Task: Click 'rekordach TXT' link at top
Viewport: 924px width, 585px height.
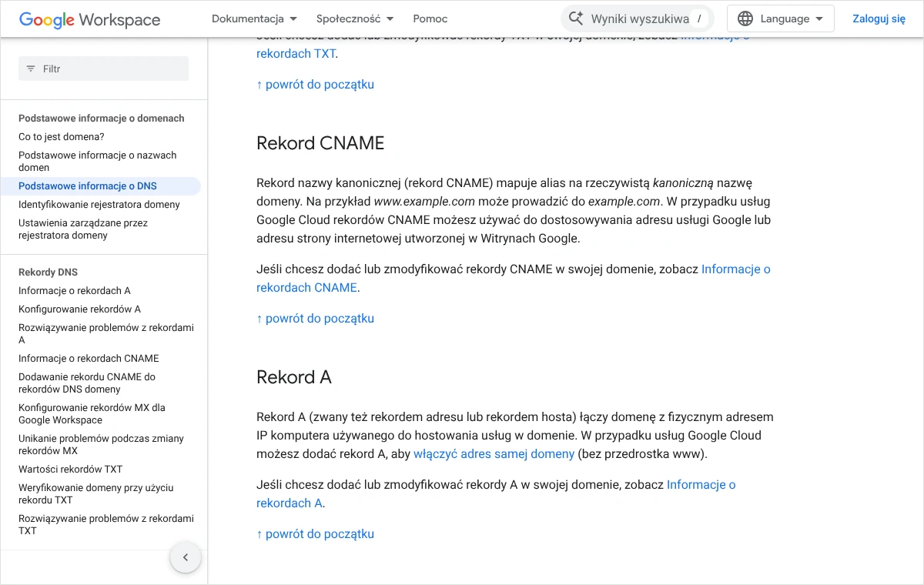Action: [x=296, y=53]
